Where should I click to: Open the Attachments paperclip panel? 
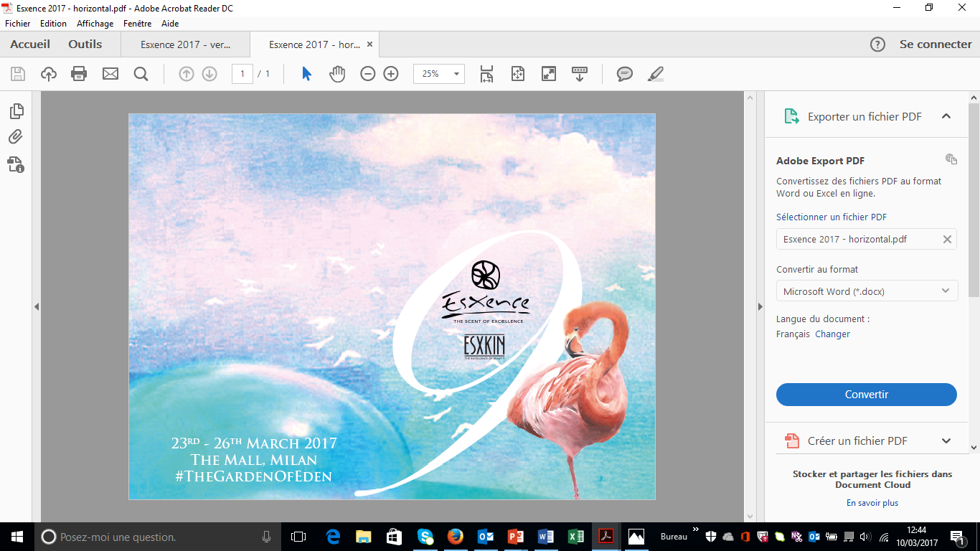pyautogui.click(x=16, y=137)
